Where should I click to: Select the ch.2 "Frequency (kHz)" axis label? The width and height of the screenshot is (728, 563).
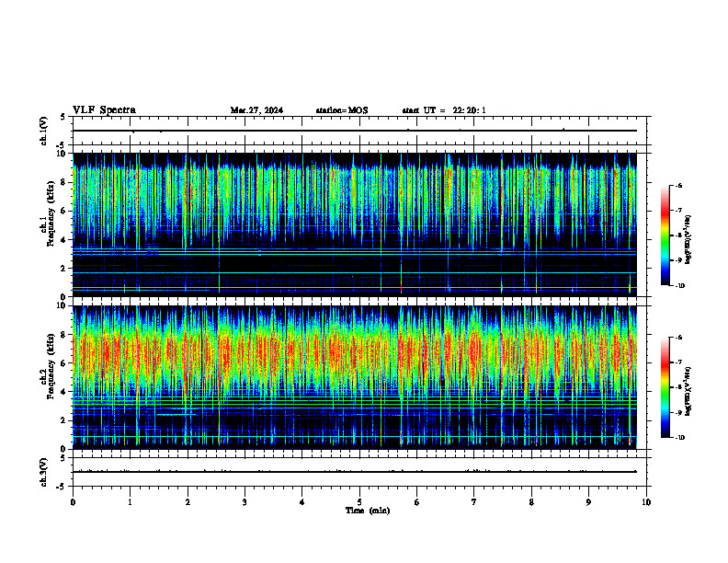(51, 366)
